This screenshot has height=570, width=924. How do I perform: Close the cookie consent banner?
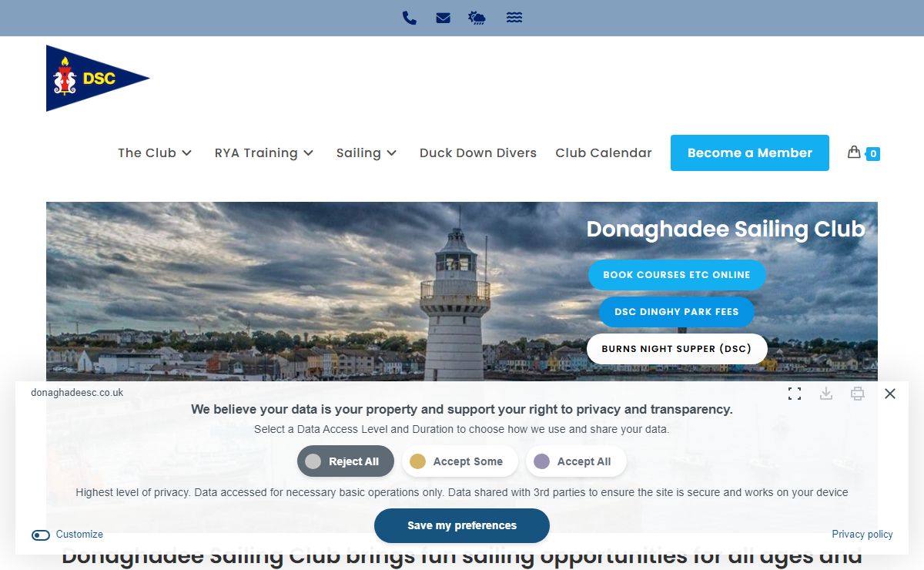pyautogui.click(x=890, y=394)
